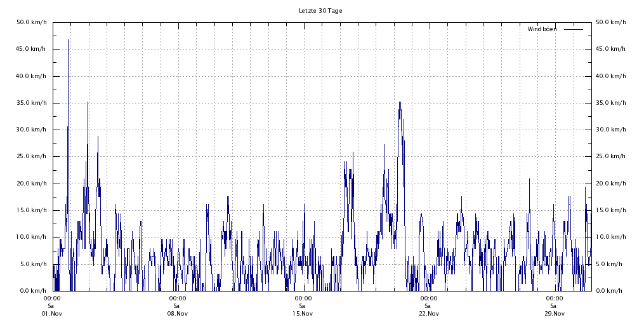
Task: Click the right axis 20.0 km/h label
Action: 610,184
